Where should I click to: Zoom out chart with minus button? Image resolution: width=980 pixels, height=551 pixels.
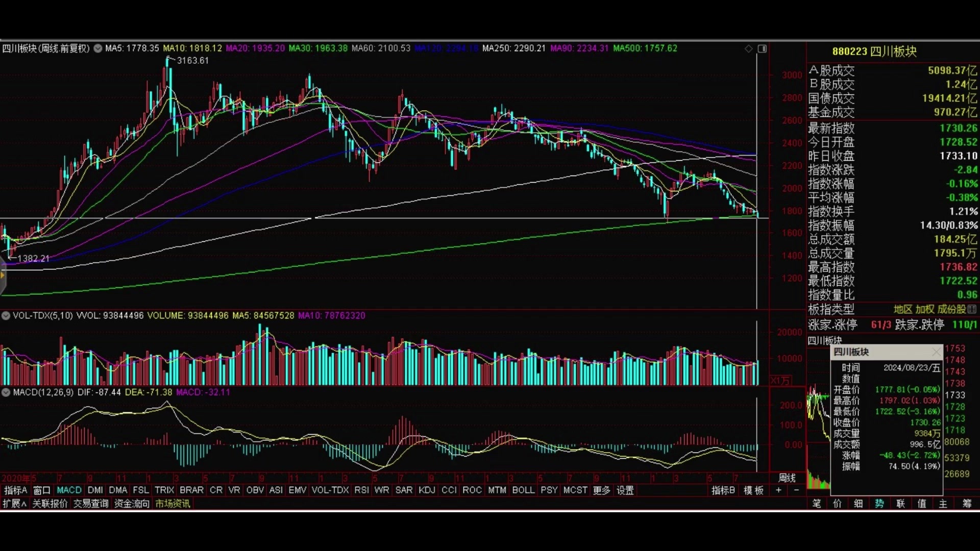tap(796, 490)
